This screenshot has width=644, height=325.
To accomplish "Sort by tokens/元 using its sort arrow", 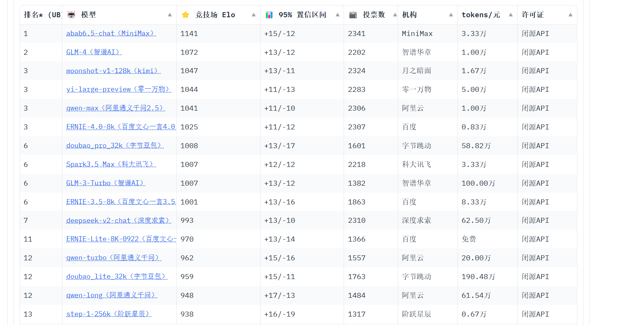I will [x=511, y=15].
